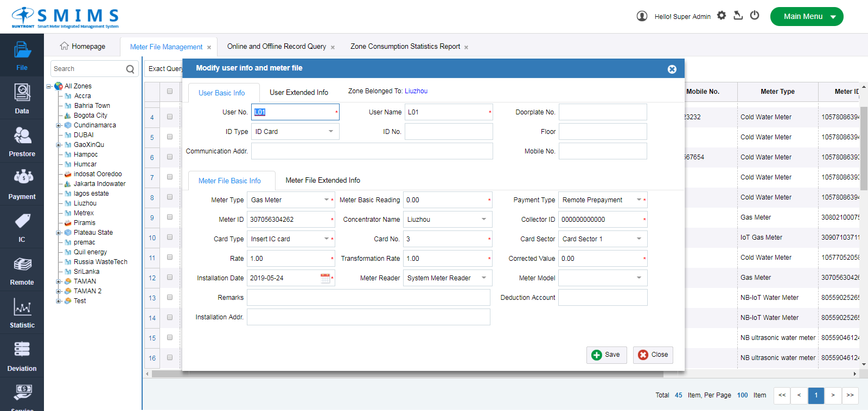Select the Bahria Town zone
Image resolution: width=868 pixels, height=411 pixels.
[x=92, y=106]
